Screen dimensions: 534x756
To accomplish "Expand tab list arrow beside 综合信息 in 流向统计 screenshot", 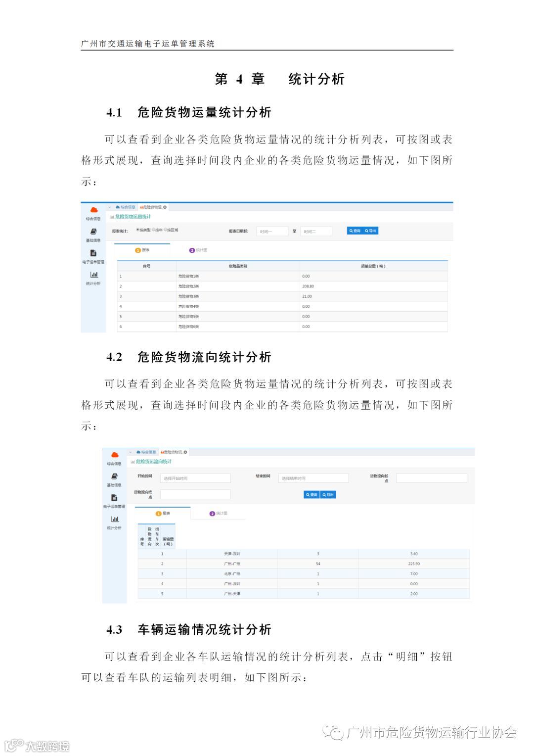I will click(131, 452).
